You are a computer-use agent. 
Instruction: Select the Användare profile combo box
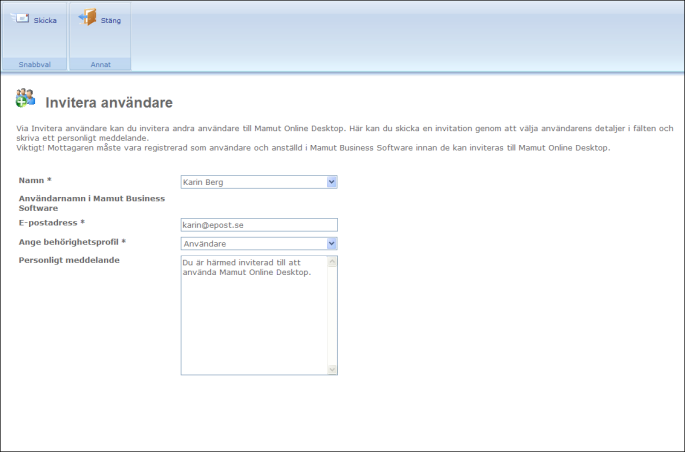[x=259, y=244]
